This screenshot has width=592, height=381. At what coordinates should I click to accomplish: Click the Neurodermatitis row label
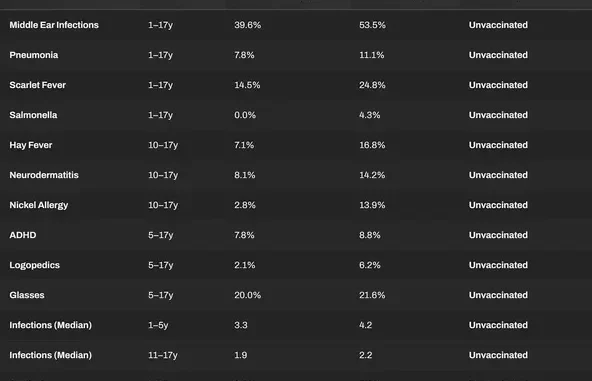tap(44, 175)
